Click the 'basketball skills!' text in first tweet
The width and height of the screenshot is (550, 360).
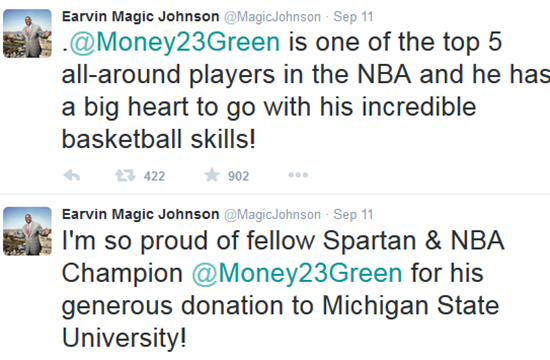click(159, 139)
